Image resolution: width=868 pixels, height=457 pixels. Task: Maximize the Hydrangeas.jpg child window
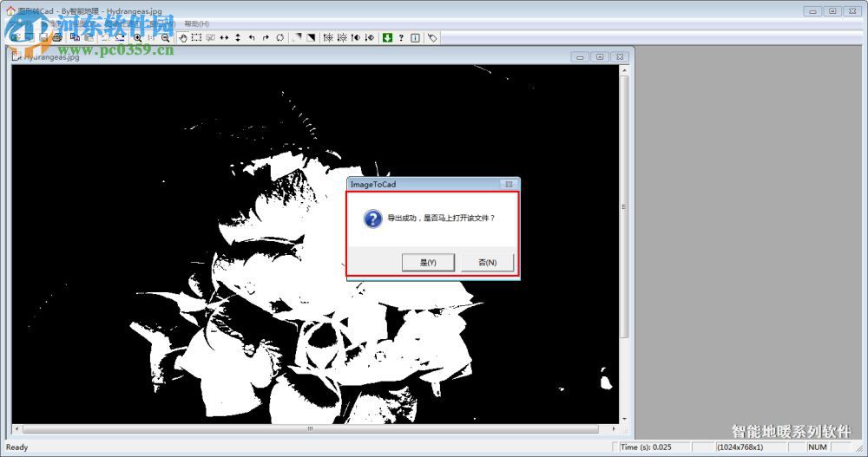(600, 56)
